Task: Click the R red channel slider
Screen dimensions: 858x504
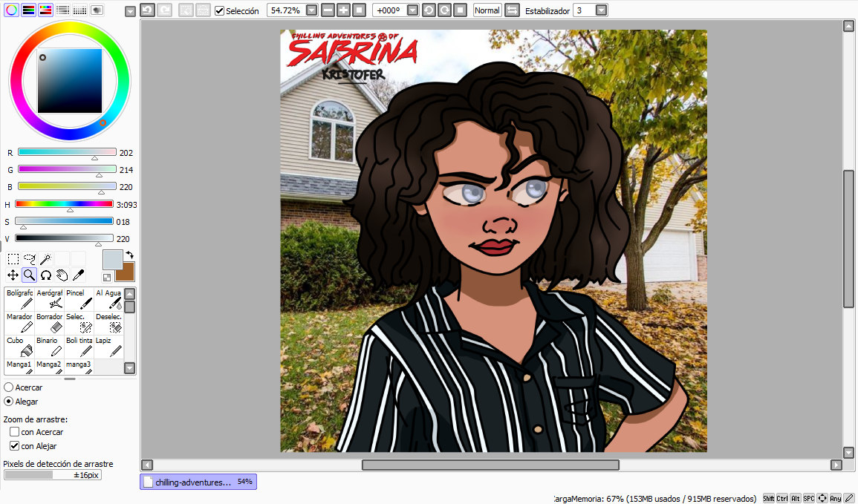Action: pyautogui.click(x=67, y=152)
